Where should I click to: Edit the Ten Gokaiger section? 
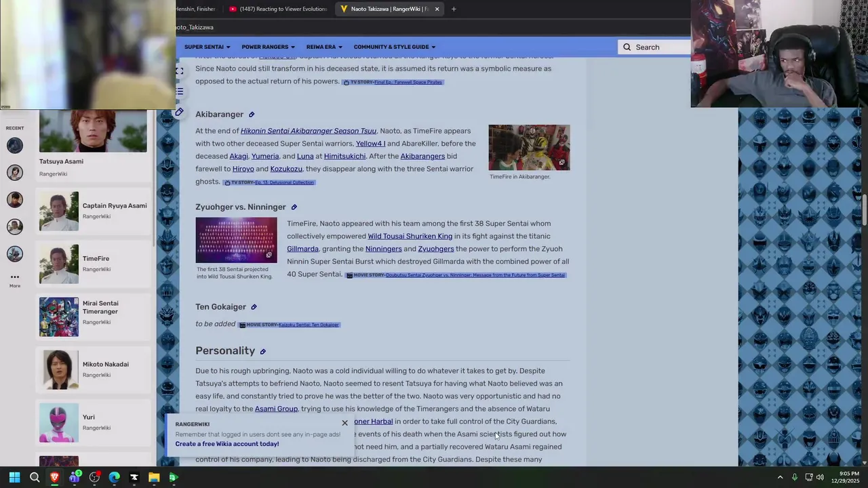tap(254, 307)
